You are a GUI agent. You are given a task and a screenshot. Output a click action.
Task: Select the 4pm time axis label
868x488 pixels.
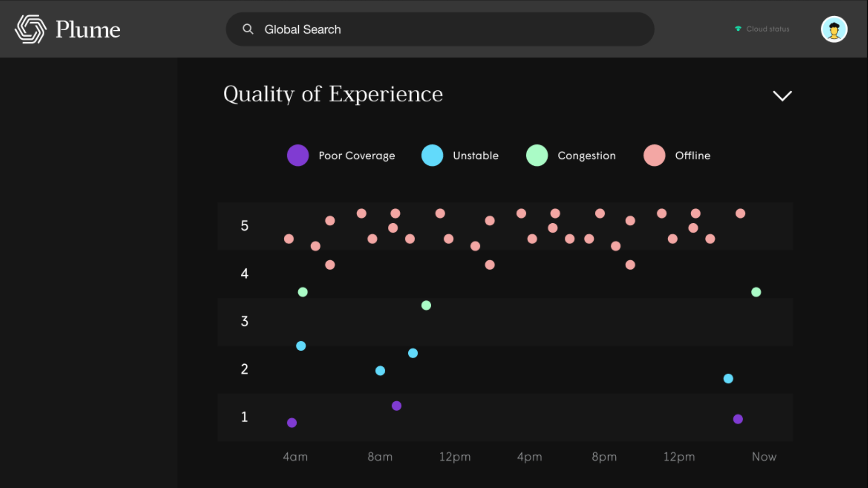(x=529, y=457)
